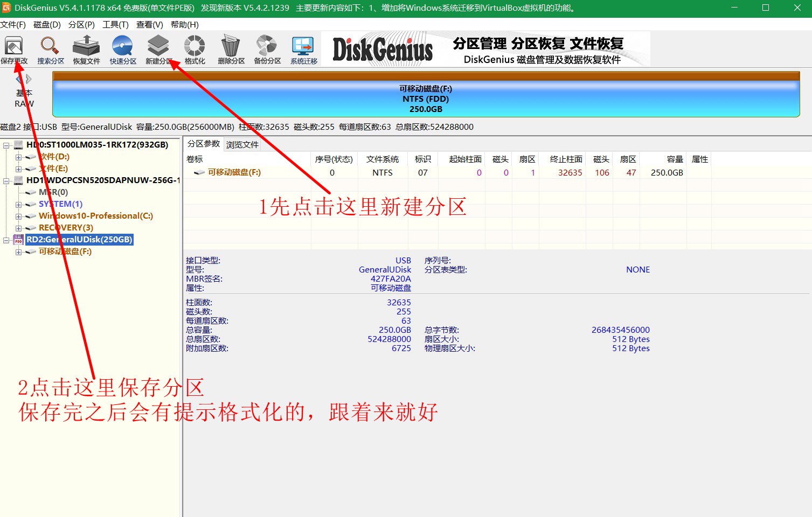The image size is (812, 517).
Task: Switch to the 浏览文件 tab
Action: tap(242, 145)
